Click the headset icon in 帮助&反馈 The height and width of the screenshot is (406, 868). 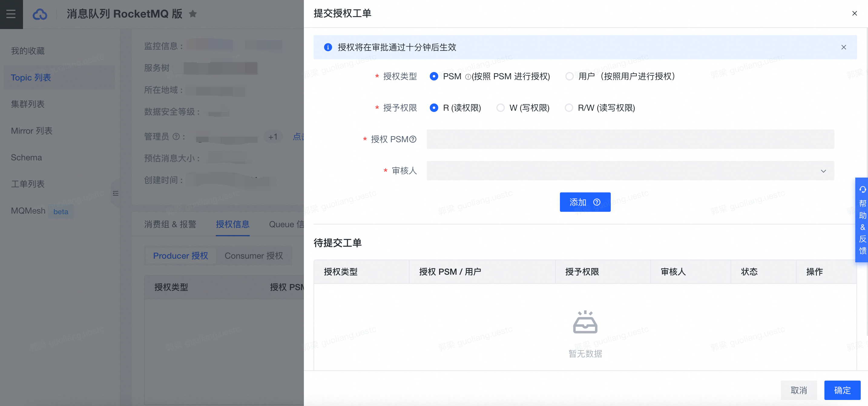coord(862,190)
